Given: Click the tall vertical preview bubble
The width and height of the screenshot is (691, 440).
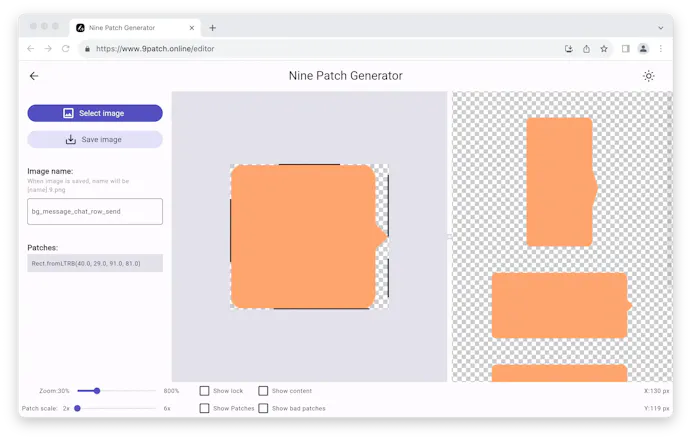Looking at the screenshot, I should tap(561, 182).
